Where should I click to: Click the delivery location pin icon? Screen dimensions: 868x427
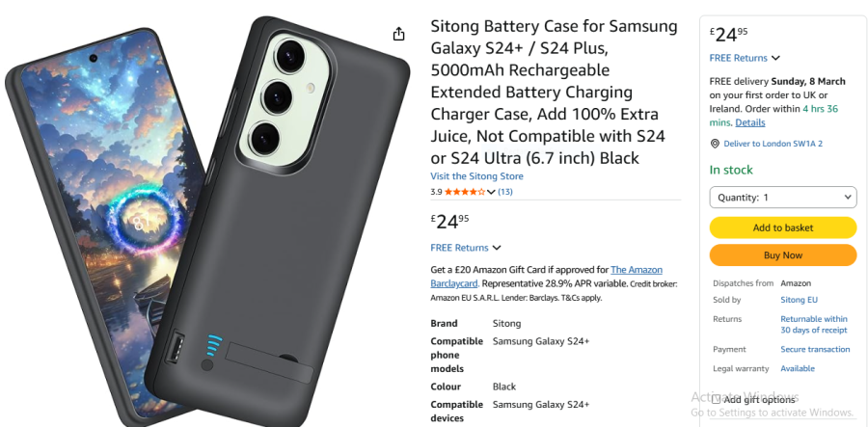[x=715, y=144]
